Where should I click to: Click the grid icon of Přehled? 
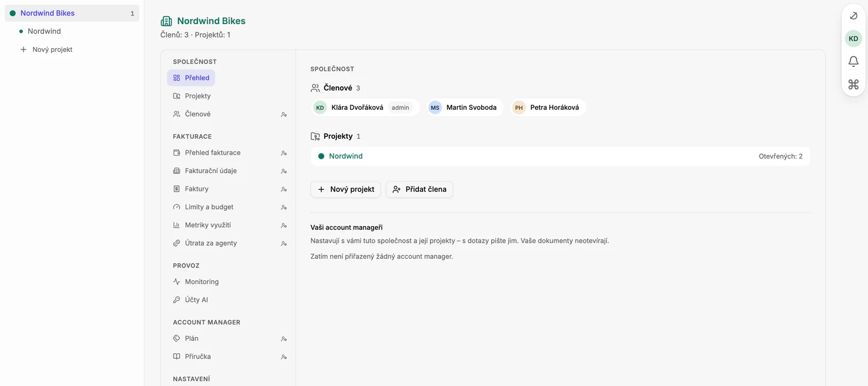point(177,78)
